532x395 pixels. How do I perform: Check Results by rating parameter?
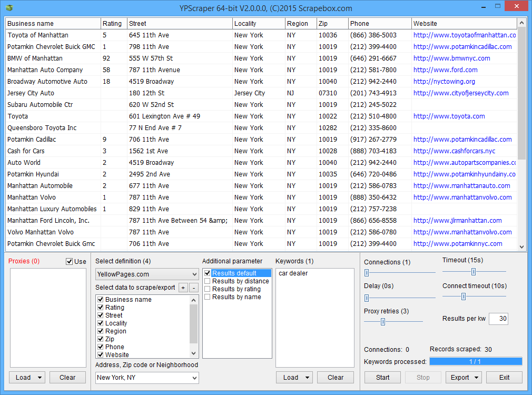tap(208, 289)
